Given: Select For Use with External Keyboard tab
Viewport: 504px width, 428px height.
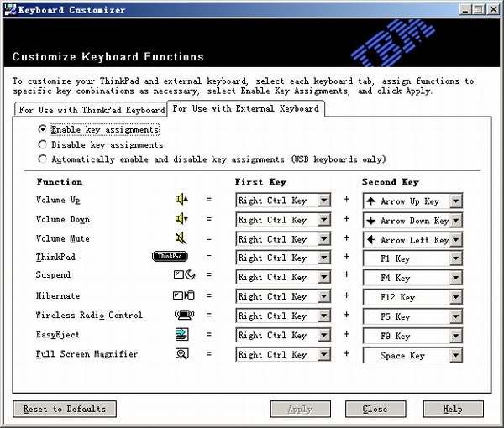Looking at the screenshot, I should pyautogui.click(x=245, y=108).
